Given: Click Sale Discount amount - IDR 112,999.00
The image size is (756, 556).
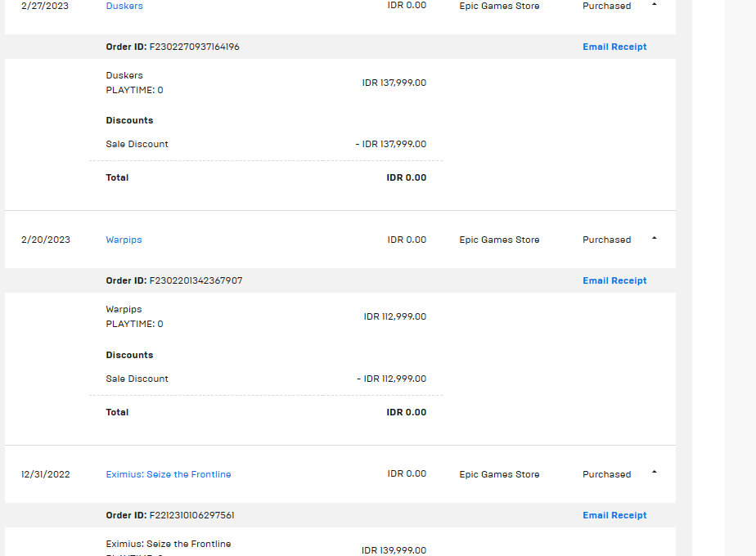Looking at the screenshot, I should click(x=391, y=379).
